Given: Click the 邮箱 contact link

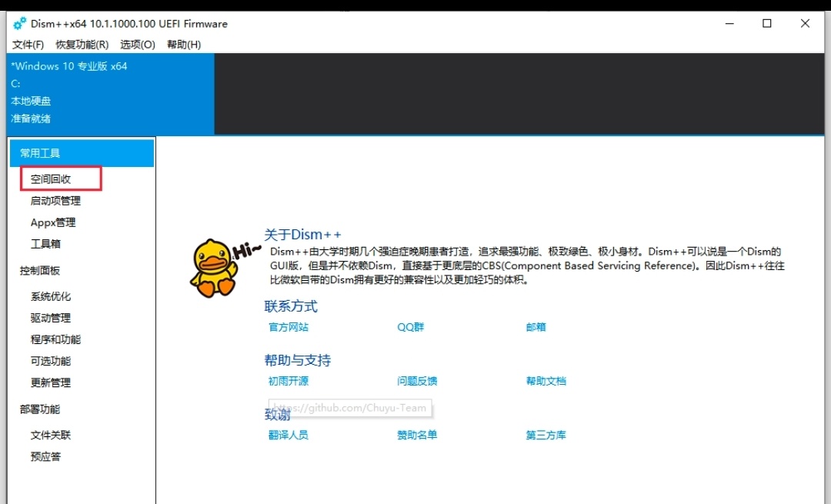Looking at the screenshot, I should pyautogui.click(x=536, y=327).
